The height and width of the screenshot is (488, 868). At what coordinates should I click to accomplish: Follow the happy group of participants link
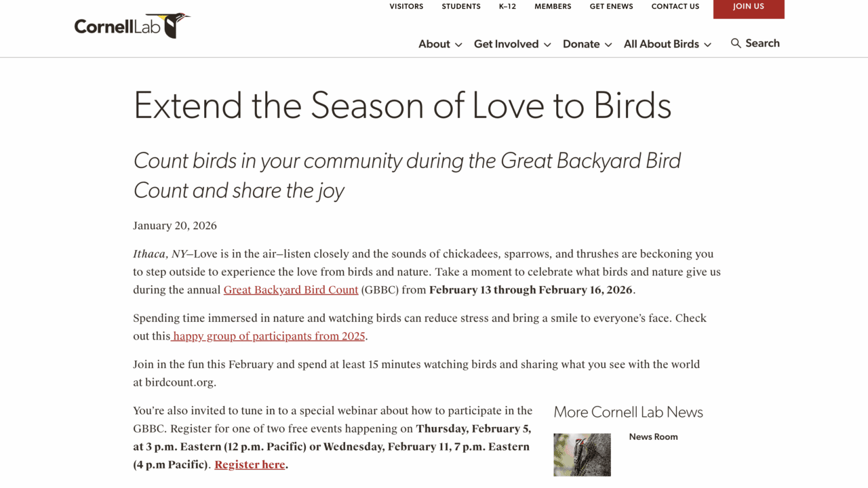[269, 336]
